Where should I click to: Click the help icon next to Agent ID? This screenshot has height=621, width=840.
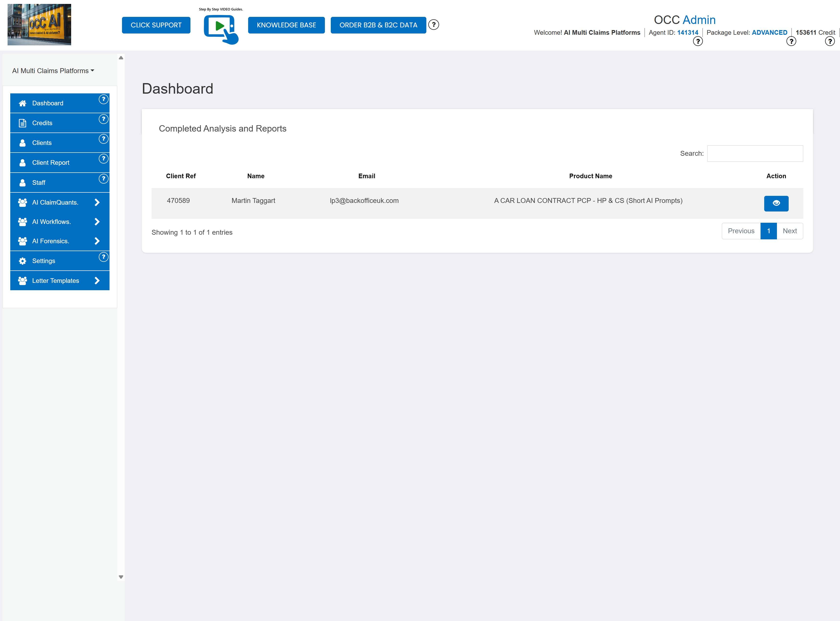(x=698, y=41)
